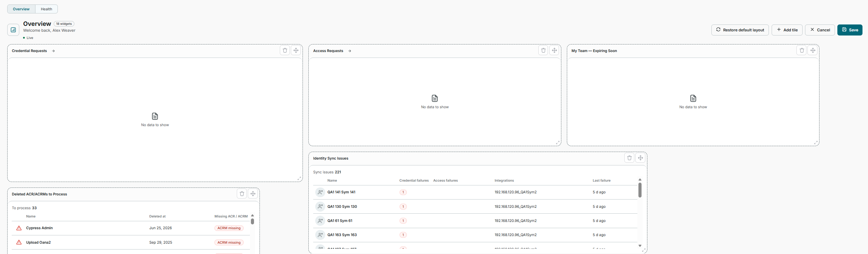Click the resize corner of Credential Requests tile
The height and width of the screenshot is (254, 868).
(299, 179)
